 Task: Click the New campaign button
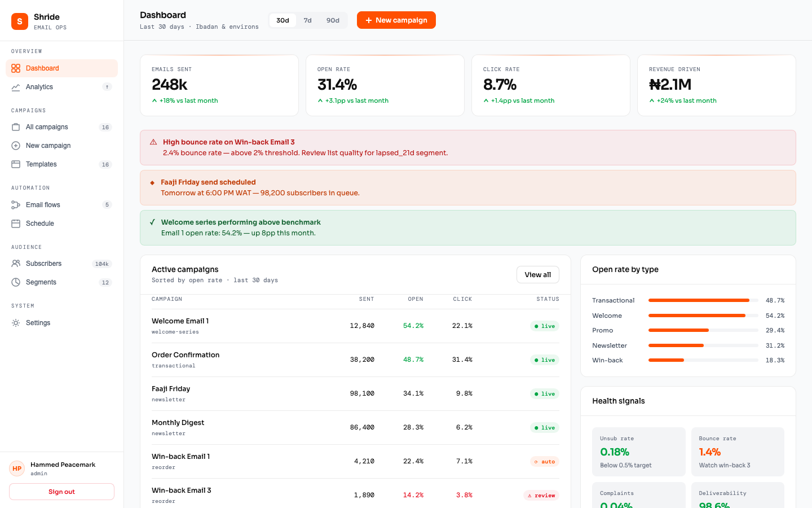click(x=396, y=20)
